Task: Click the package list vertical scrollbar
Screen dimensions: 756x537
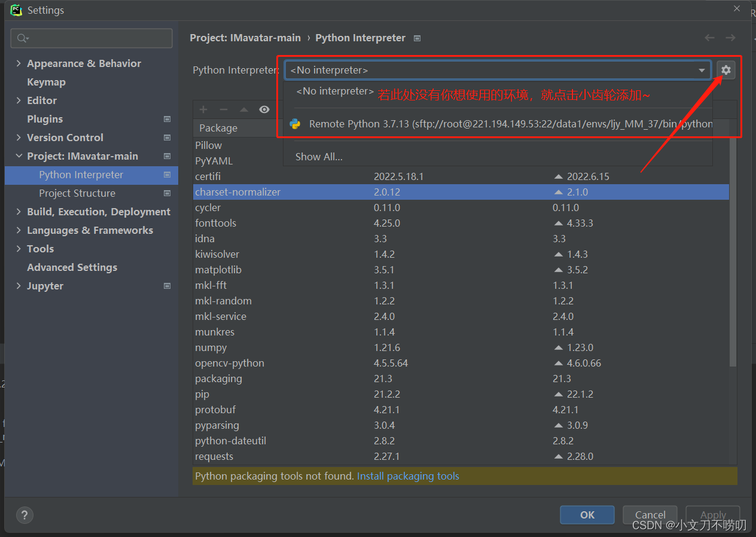Action: pyautogui.click(x=733, y=251)
